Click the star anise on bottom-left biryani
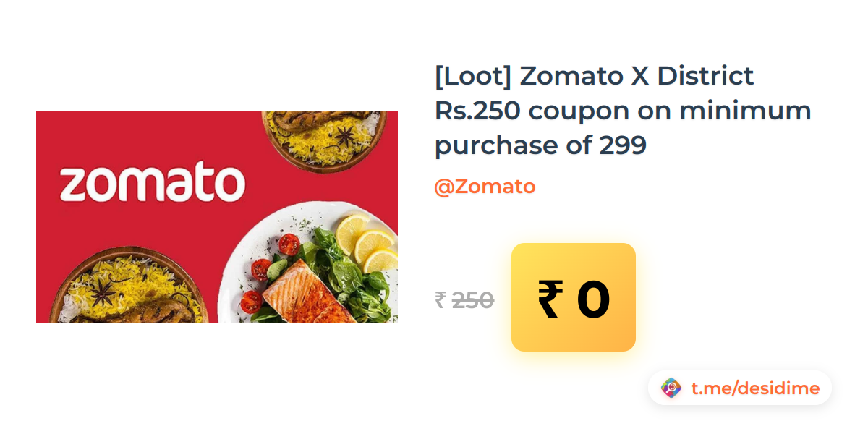 point(103,293)
